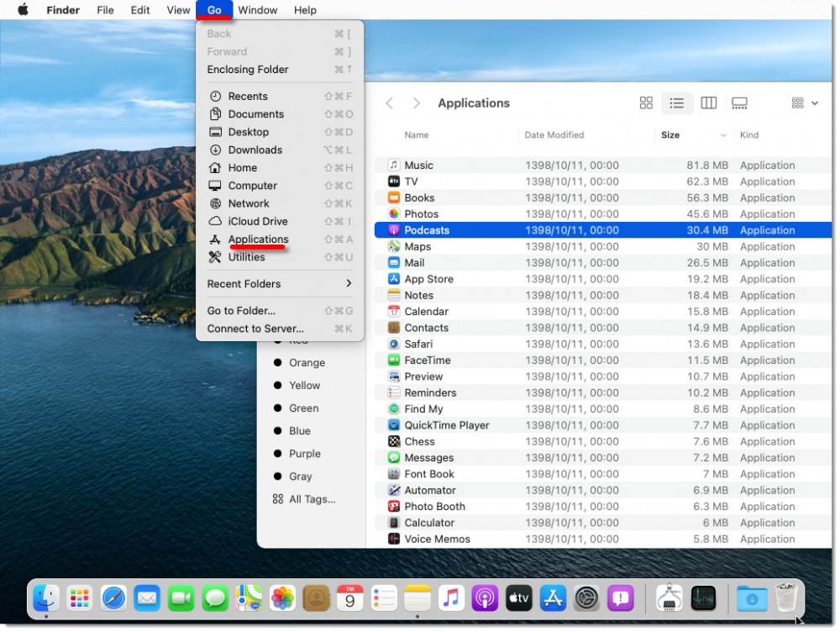This screenshot has height=632, width=840.
Task: Open the Window menu
Action: [x=258, y=10]
